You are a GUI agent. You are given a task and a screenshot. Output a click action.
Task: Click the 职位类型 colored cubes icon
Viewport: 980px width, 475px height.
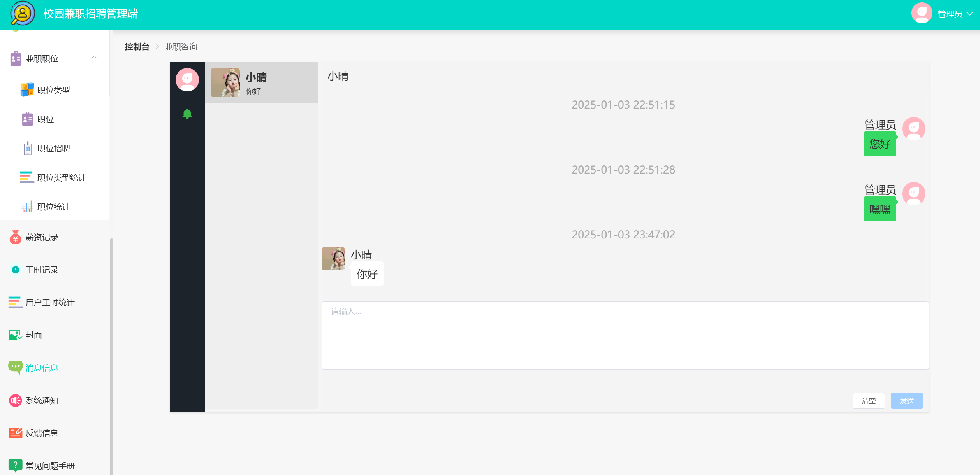[27, 89]
